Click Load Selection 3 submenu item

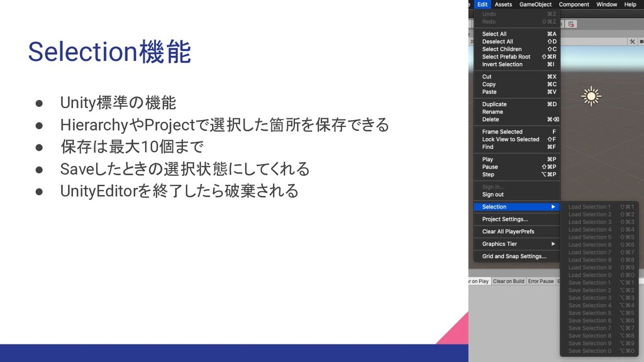(601, 222)
